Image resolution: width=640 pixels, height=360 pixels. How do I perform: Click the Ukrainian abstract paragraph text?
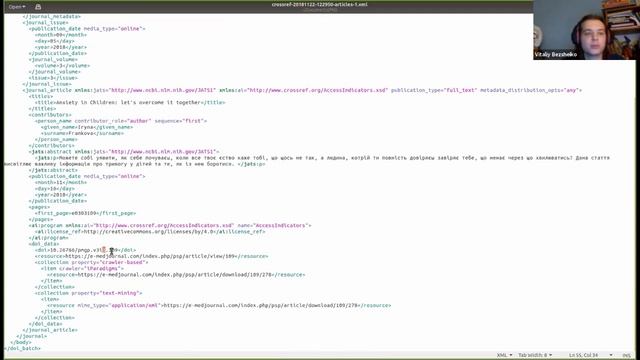pos(307,161)
